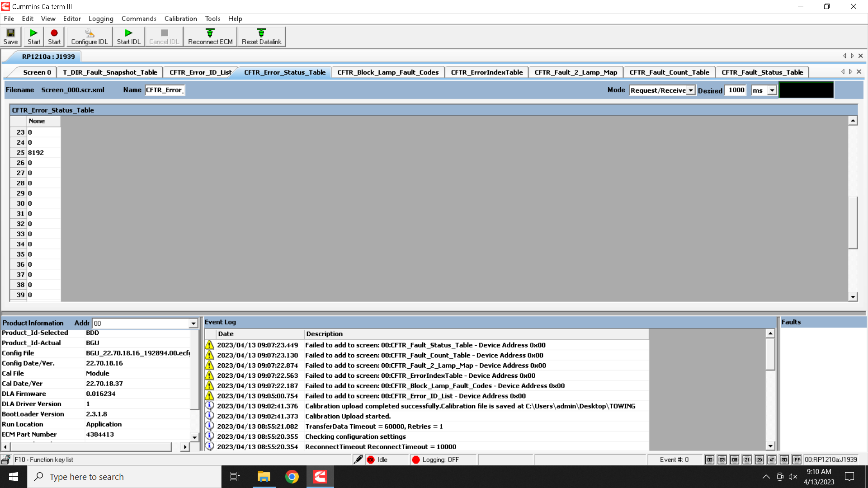Open the Editor menu

(72, 19)
